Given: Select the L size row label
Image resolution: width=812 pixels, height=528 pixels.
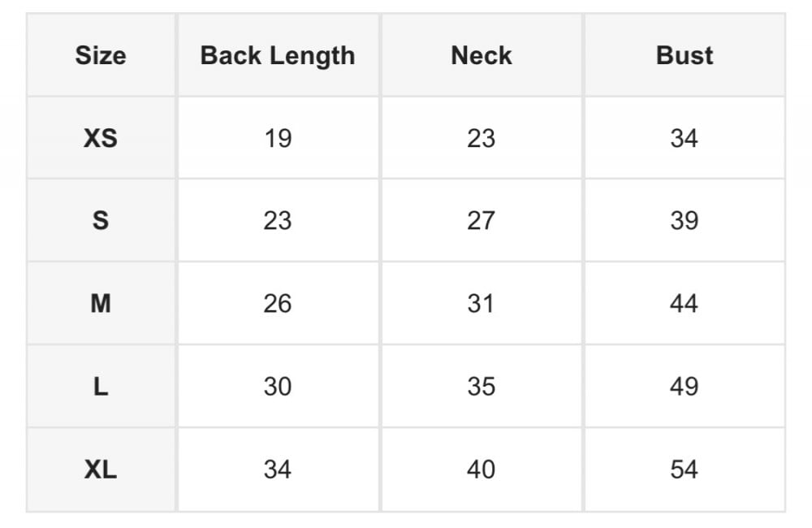Looking at the screenshot, I should (x=101, y=387).
